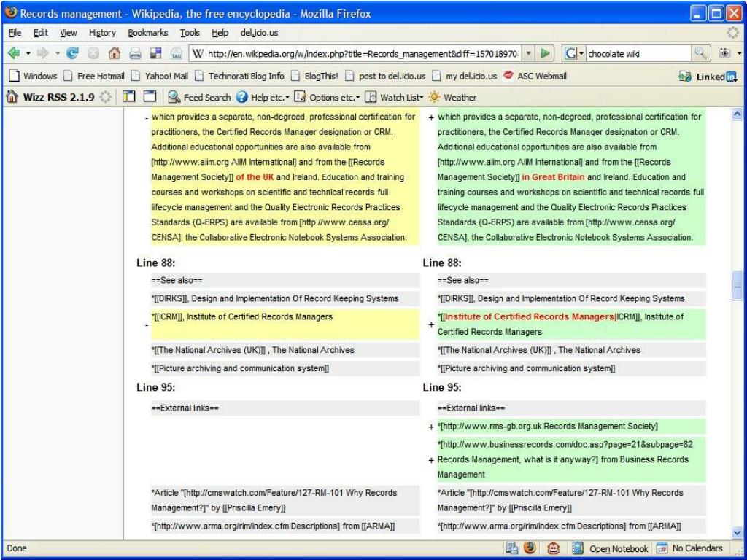This screenshot has width=747, height=560.
Task: Click the scrollbar down arrow
Action: [x=738, y=533]
